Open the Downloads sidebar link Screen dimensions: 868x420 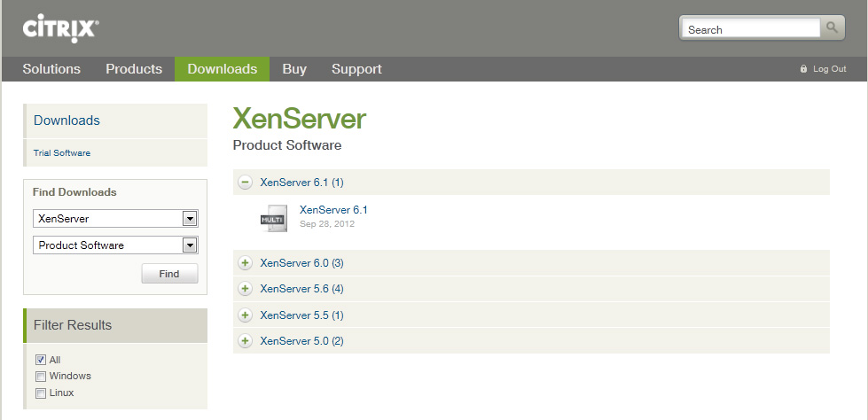[67, 121]
